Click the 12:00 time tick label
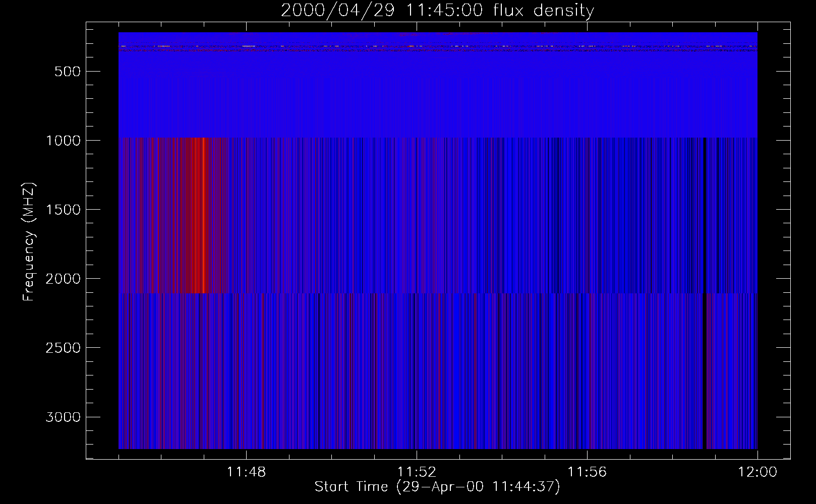Screen dimensions: 816x504 [x=757, y=472]
